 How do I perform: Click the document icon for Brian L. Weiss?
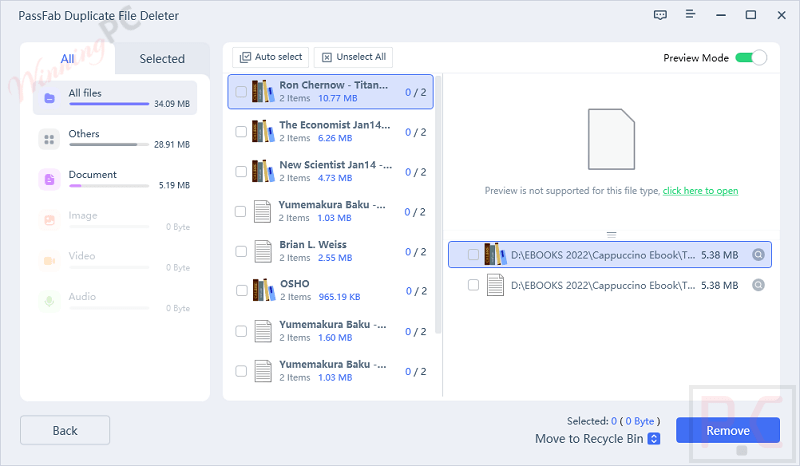click(263, 251)
